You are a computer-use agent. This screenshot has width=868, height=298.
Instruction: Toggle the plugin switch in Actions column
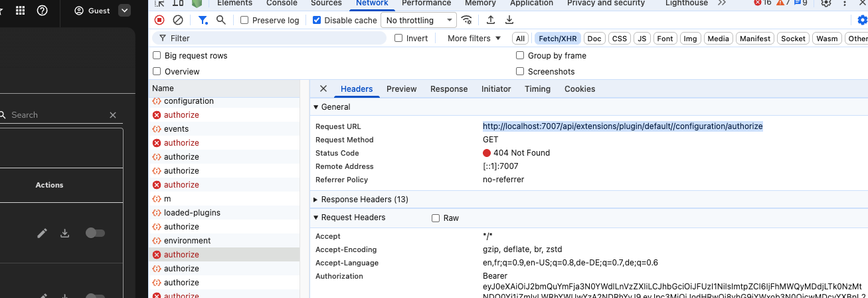[x=95, y=233]
